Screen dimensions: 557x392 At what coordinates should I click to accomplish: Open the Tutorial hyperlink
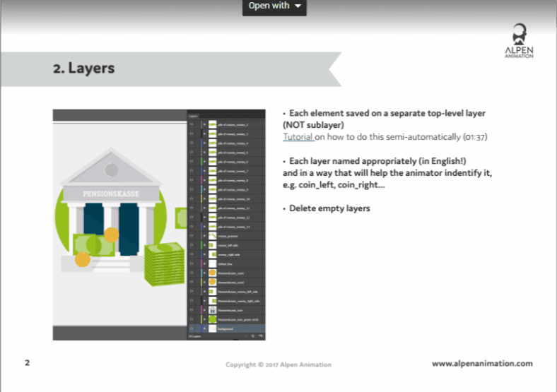click(x=298, y=137)
